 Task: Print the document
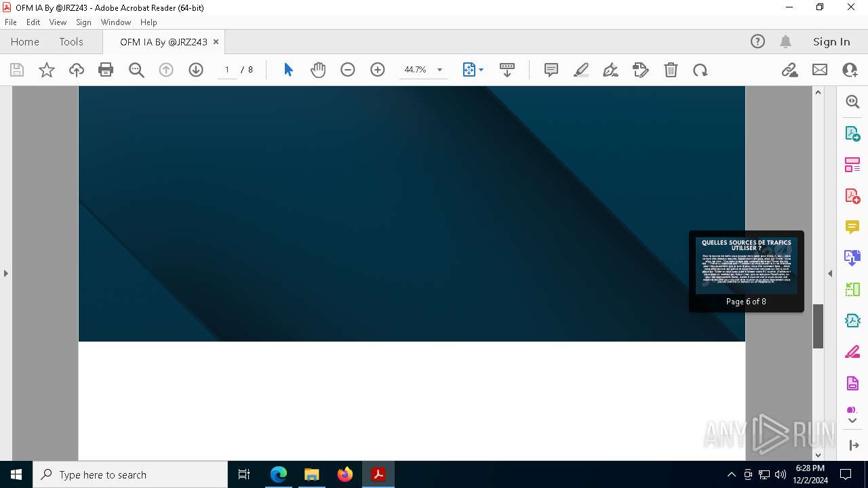[106, 70]
